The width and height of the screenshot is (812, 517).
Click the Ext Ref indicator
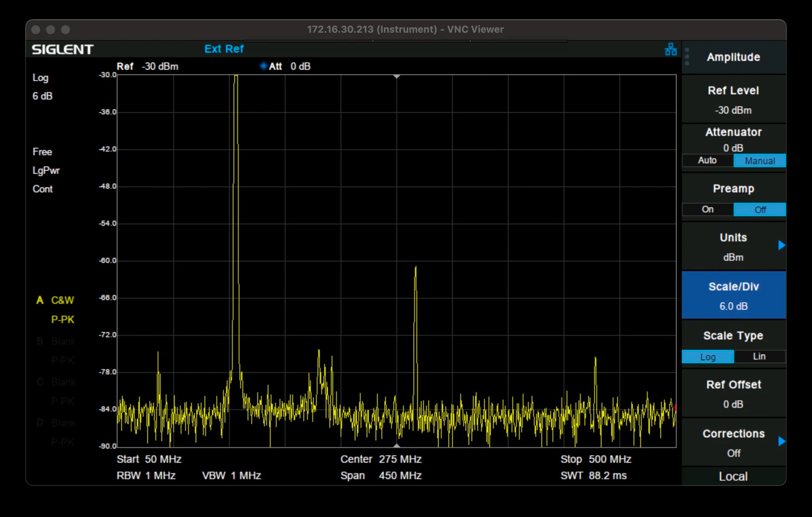click(224, 49)
